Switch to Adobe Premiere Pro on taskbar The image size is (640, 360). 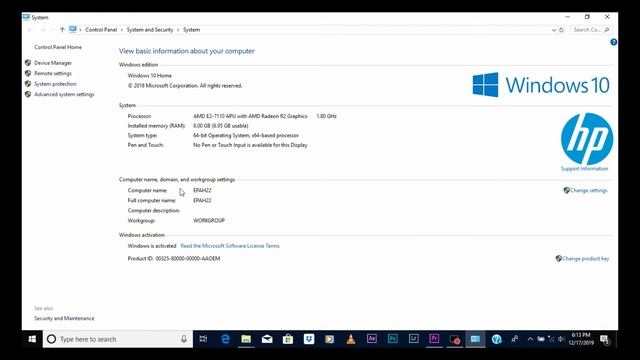coord(434,339)
